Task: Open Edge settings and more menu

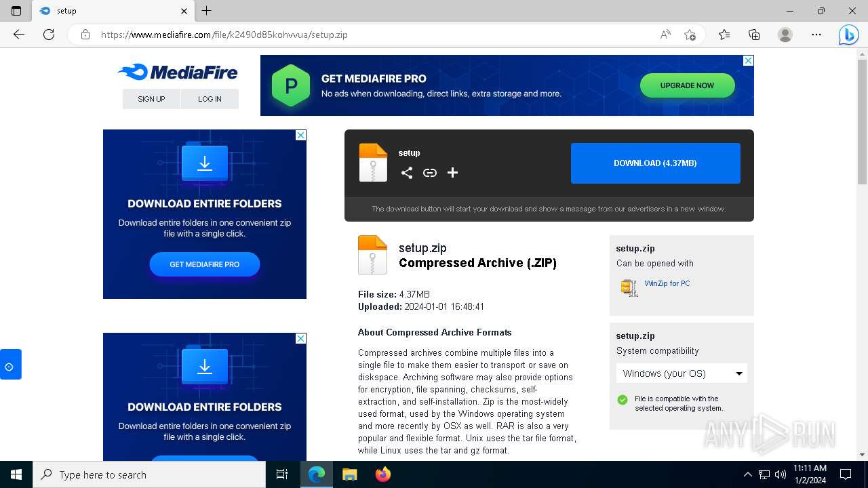Action: (x=816, y=35)
